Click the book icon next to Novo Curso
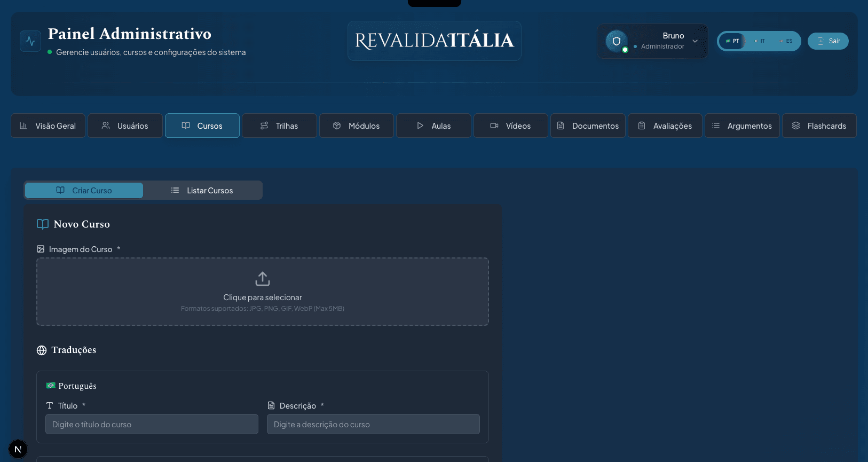 point(43,224)
